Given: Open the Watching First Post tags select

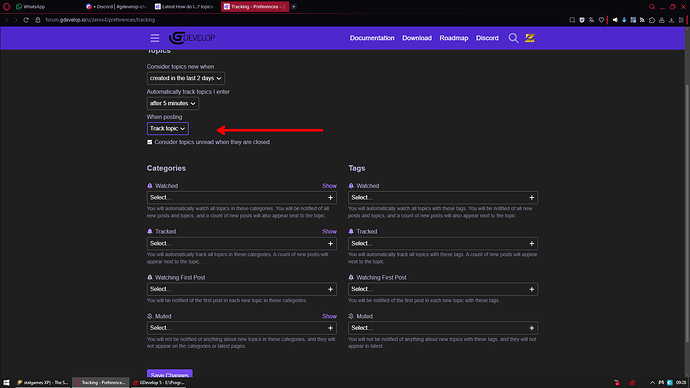Looking at the screenshot, I should tap(443, 289).
